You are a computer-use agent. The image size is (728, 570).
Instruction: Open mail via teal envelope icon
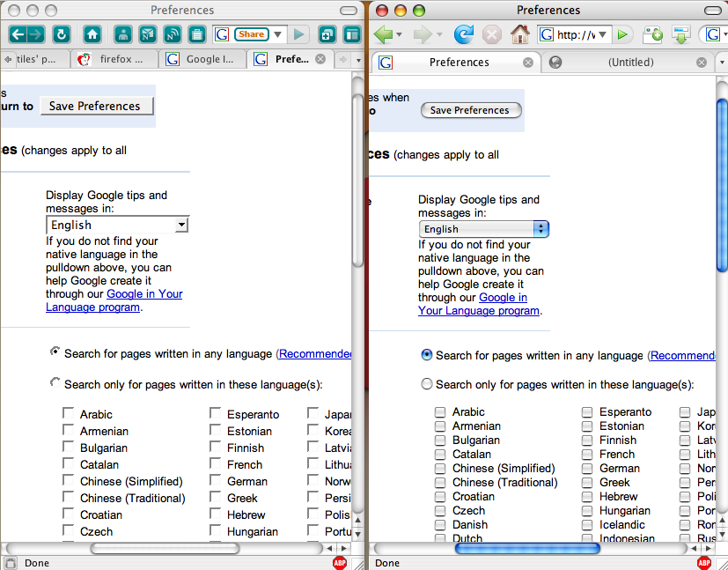(148, 34)
